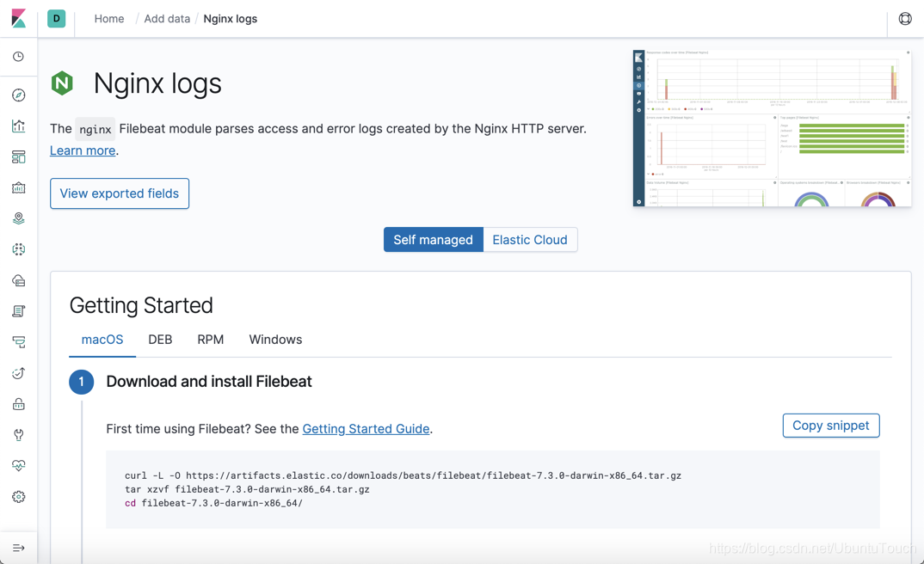This screenshot has height=564, width=924.
Task: Open the Visualize app from the sidebar
Action: (19, 126)
